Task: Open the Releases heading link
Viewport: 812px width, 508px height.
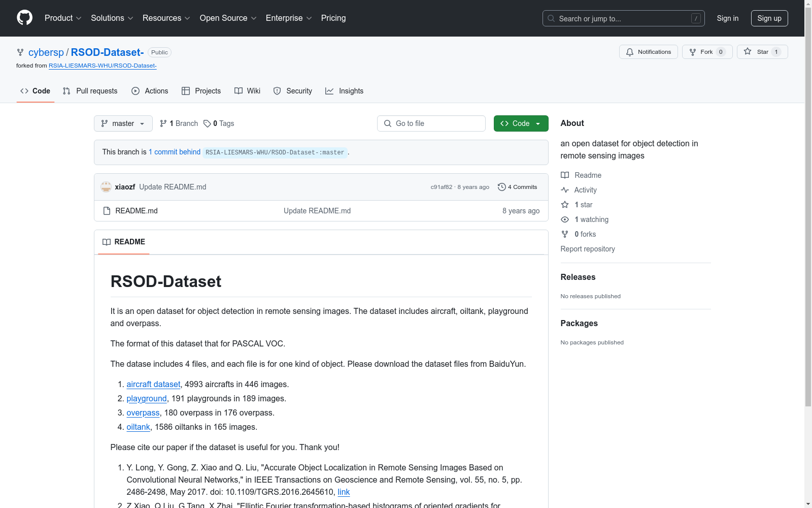Action: click(x=578, y=277)
